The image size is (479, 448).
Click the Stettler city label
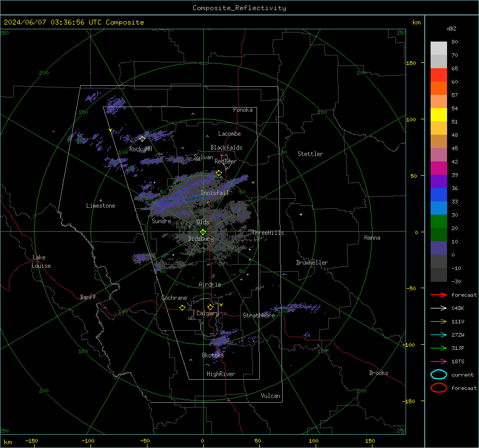pyautogui.click(x=310, y=154)
